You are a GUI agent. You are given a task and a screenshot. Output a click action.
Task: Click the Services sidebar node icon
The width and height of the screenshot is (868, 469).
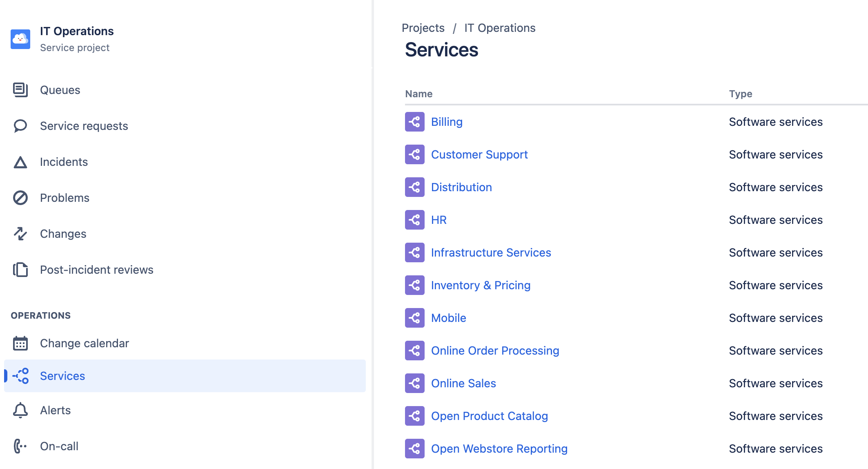20,376
